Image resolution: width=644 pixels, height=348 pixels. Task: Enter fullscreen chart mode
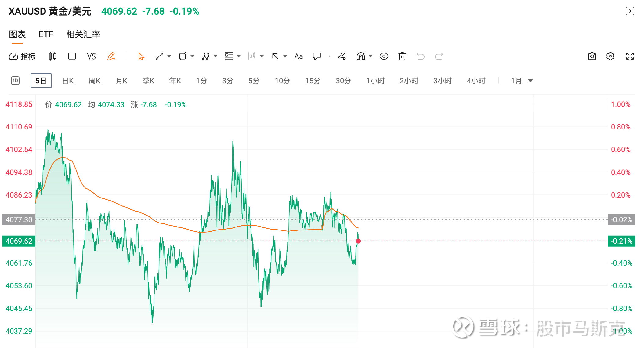(630, 56)
